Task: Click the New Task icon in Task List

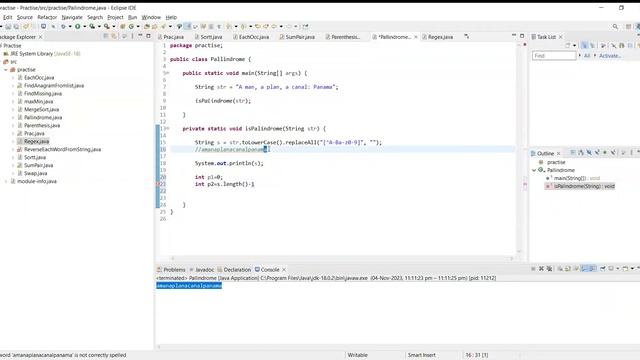Action: click(x=568, y=45)
